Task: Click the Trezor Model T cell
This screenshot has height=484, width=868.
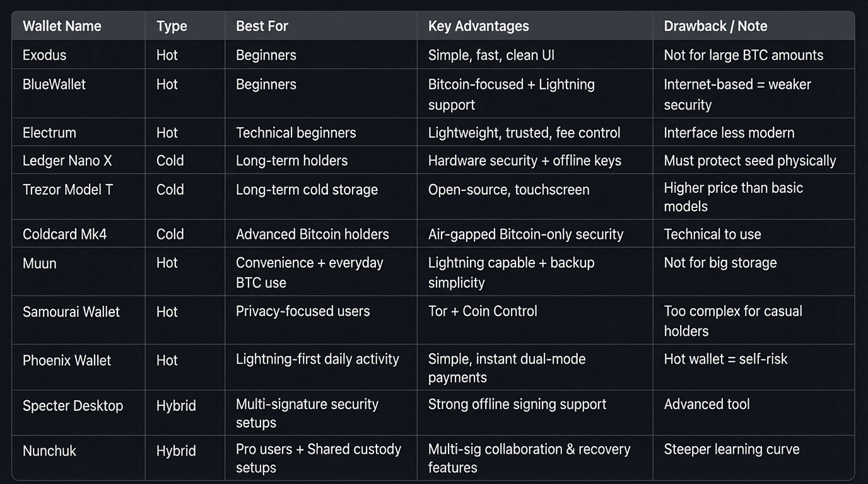Action: point(67,190)
